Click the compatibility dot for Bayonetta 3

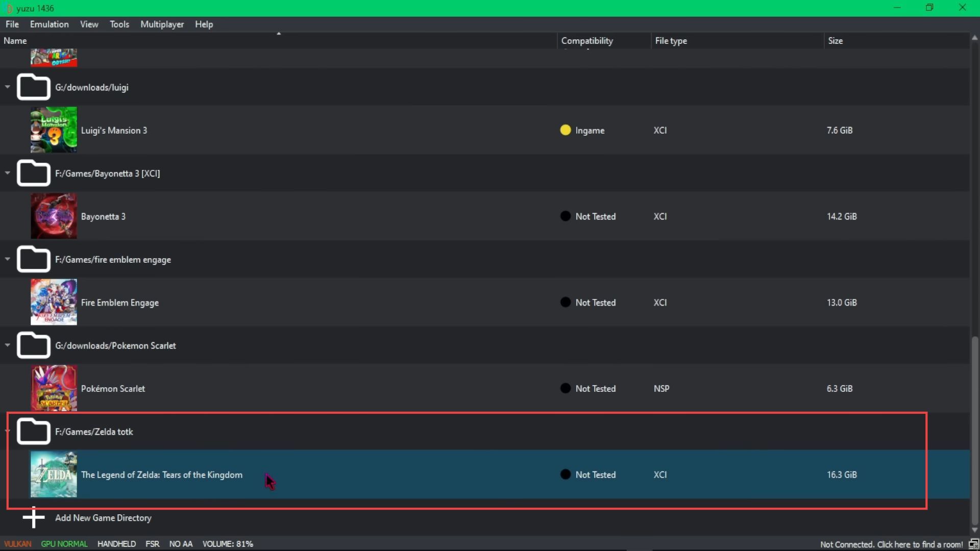566,216
